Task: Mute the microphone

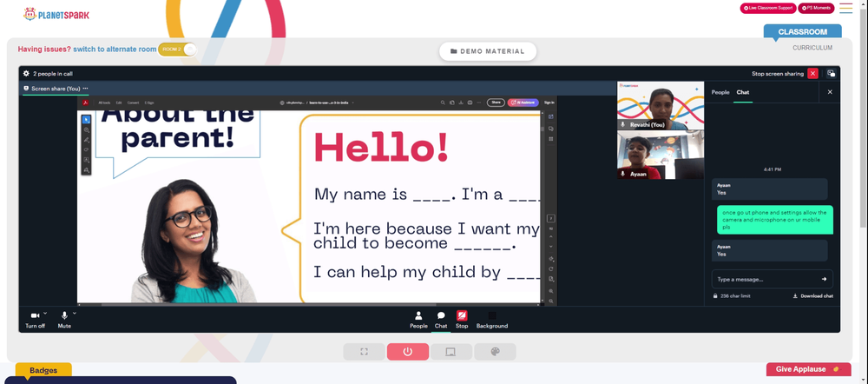Action: coord(64,319)
